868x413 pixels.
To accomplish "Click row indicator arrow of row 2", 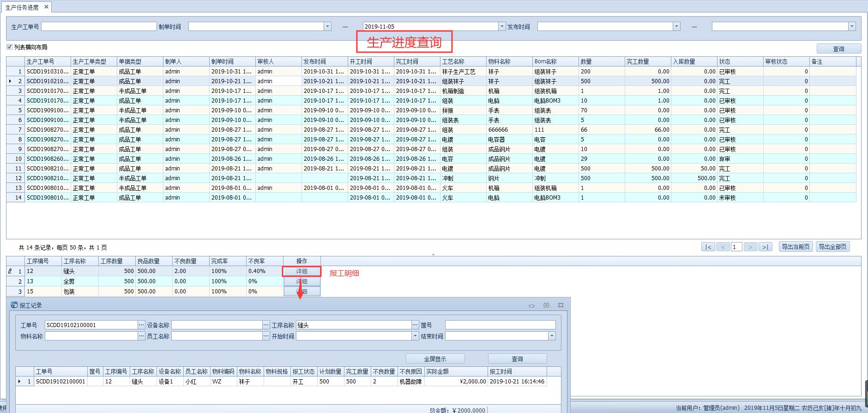I will point(10,81).
